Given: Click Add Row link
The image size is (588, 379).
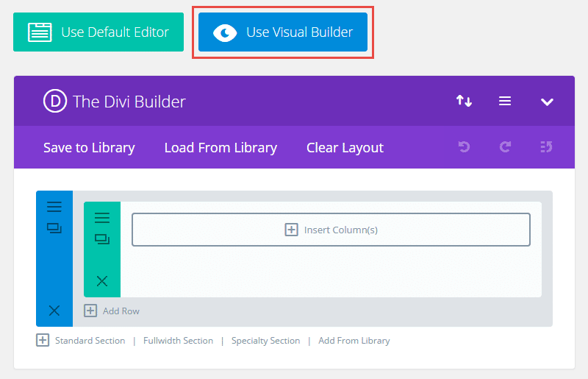Looking at the screenshot, I should pyautogui.click(x=112, y=311).
